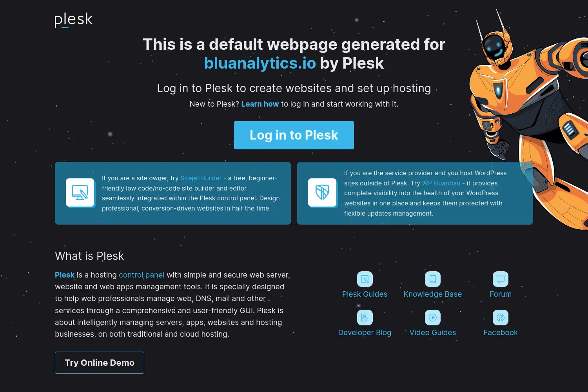588x392 pixels.
Task: Click the bold Plesk link in description
Action: click(65, 275)
